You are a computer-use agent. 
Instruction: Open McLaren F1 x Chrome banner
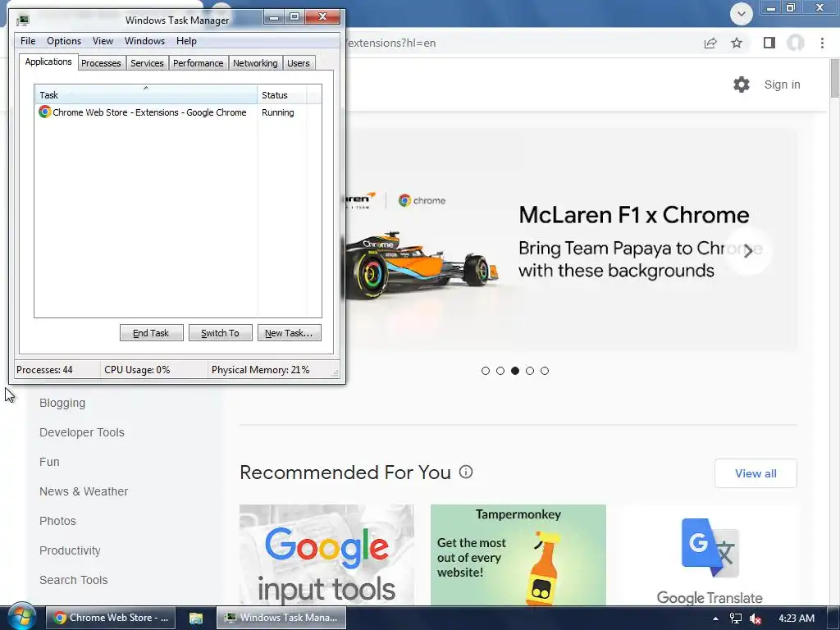point(571,241)
